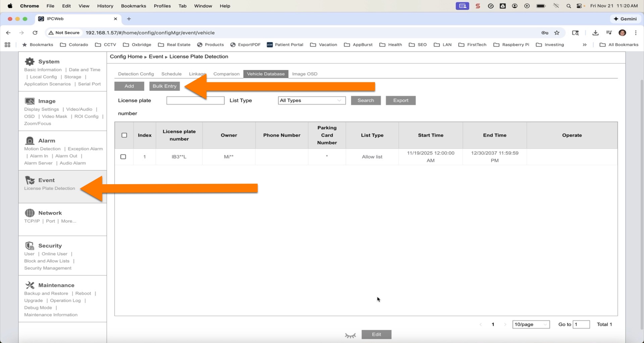Click the Maintenance tools icon
This screenshot has width=644, height=343.
(30, 285)
